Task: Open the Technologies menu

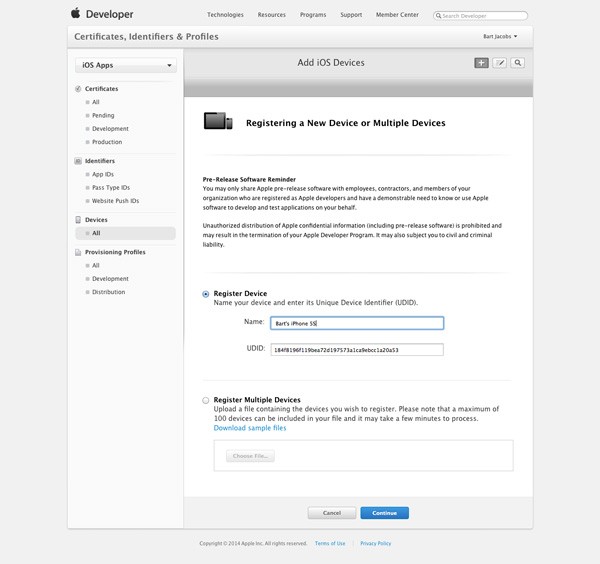Action: (x=225, y=15)
